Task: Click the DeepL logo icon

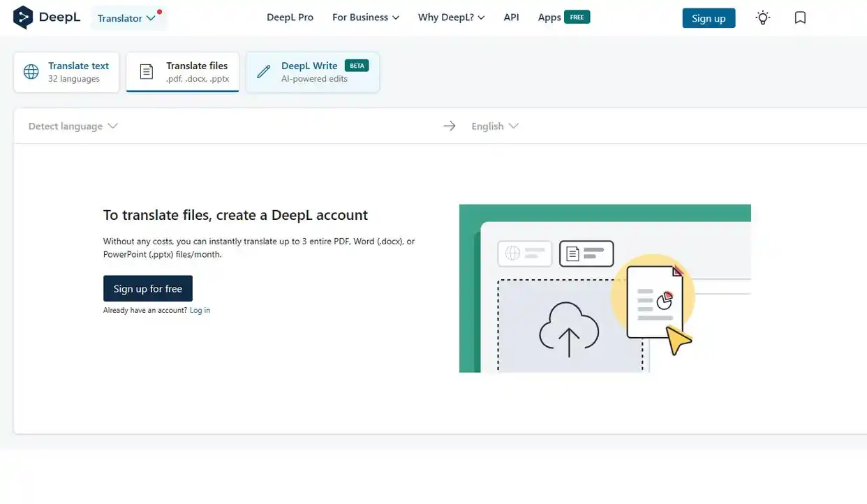Action: (x=23, y=17)
